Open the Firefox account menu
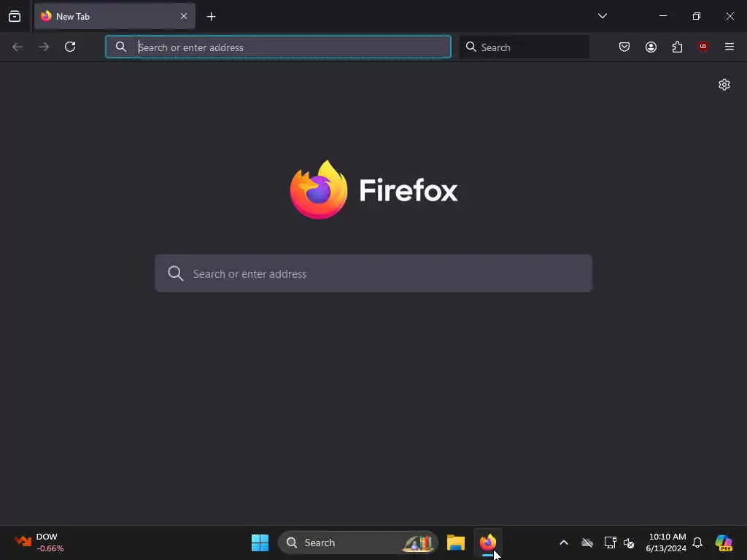The height and width of the screenshot is (560, 747). point(651,47)
